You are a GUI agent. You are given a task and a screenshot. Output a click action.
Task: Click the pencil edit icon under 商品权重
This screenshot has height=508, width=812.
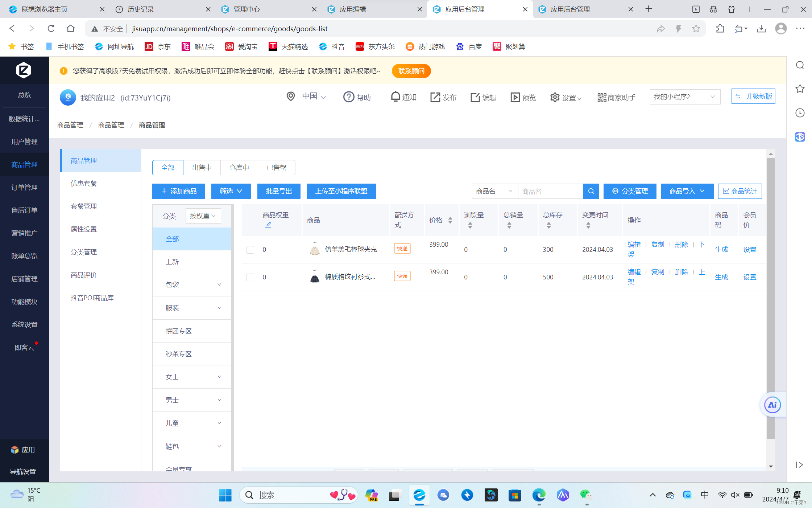pos(268,225)
